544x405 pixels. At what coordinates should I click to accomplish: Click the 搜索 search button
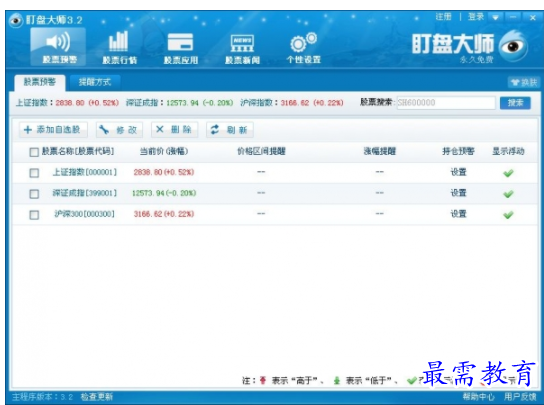click(515, 103)
